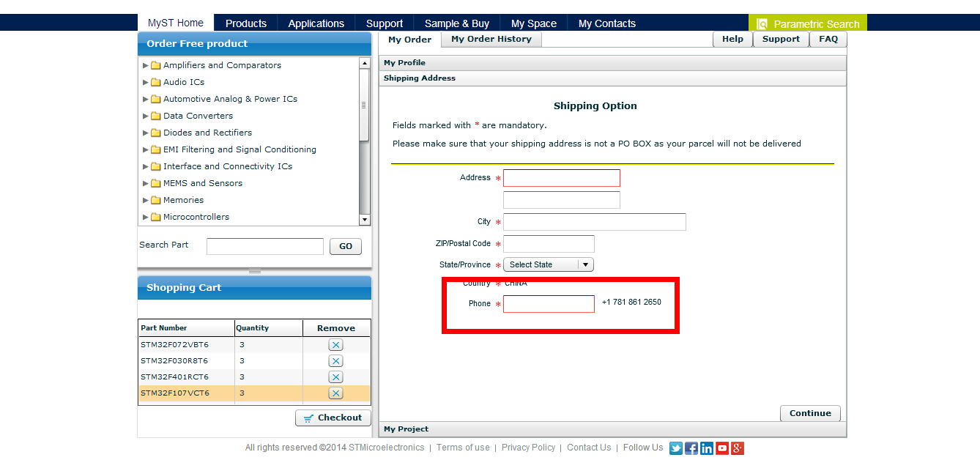
Task: Click the Continue button
Action: [810, 413]
